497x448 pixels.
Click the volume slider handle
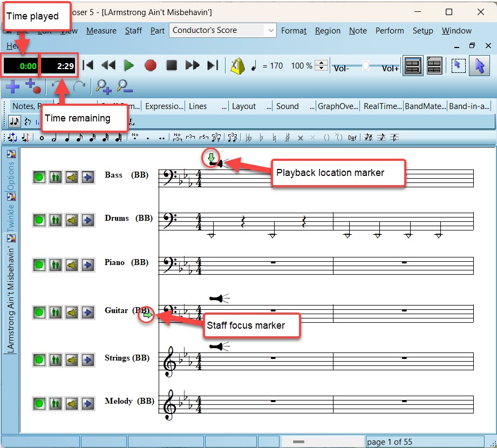(x=366, y=66)
